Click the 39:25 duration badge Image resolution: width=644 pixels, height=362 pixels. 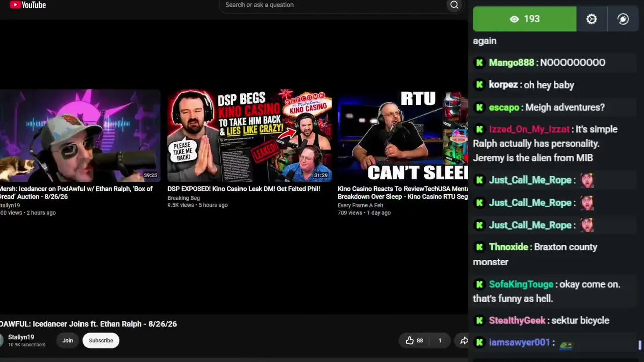click(150, 175)
